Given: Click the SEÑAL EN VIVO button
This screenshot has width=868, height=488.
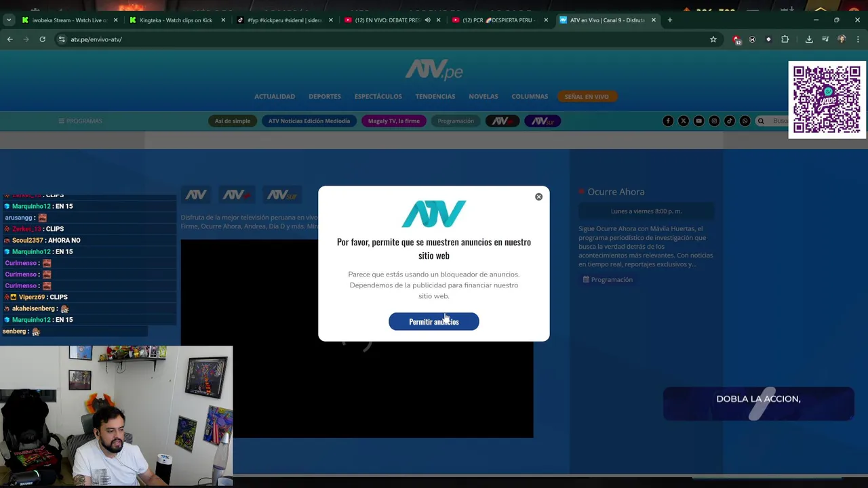Looking at the screenshot, I should 587,96.
